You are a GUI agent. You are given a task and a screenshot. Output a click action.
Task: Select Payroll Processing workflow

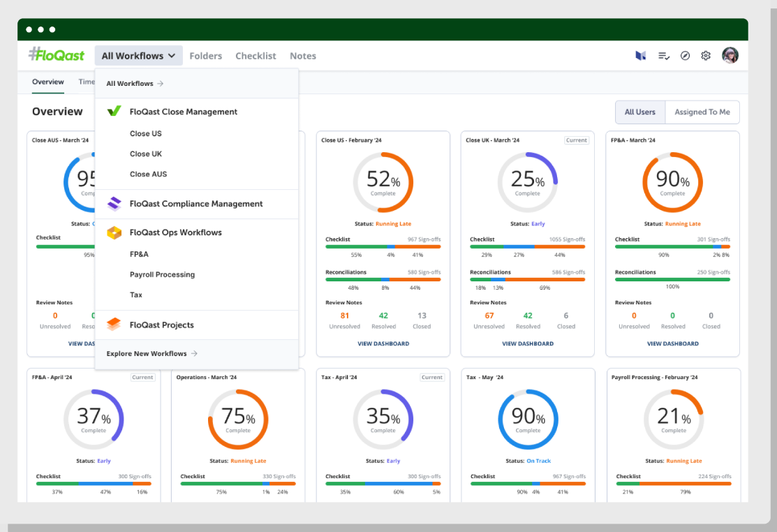(x=162, y=274)
